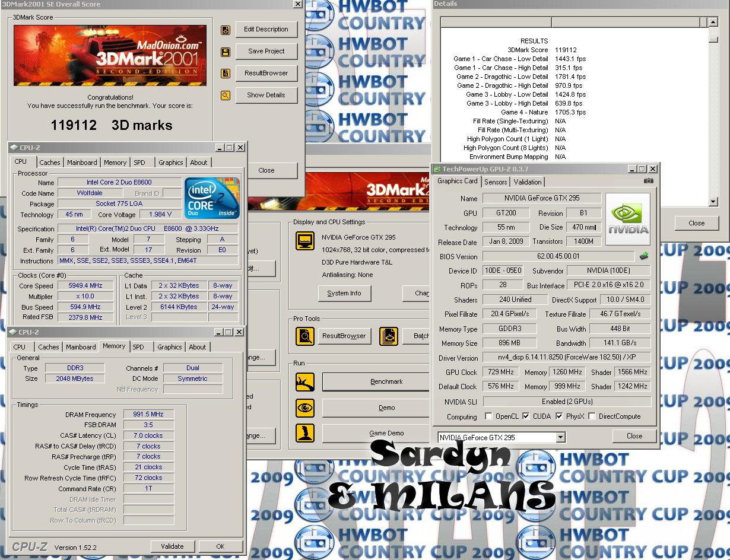Click the Save Project button

coord(266,52)
